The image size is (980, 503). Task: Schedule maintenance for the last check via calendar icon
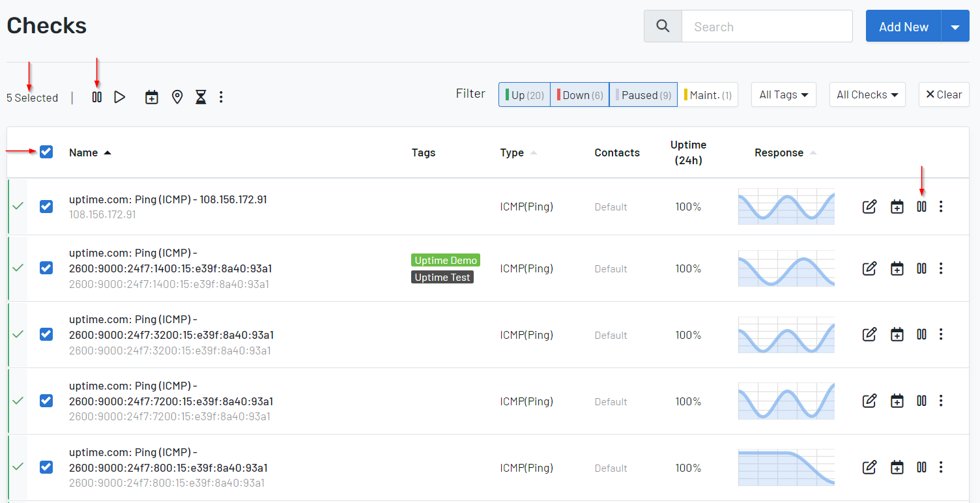click(x=897, y=467)
